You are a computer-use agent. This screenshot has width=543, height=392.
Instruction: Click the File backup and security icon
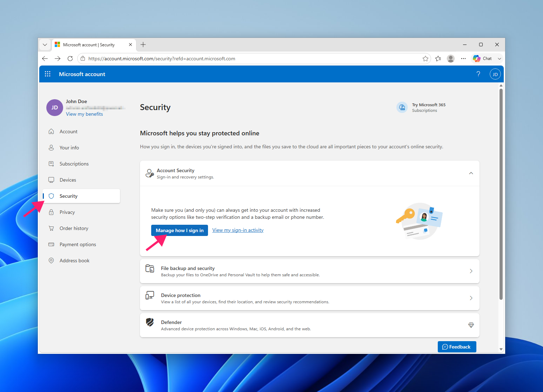[150, 269]
